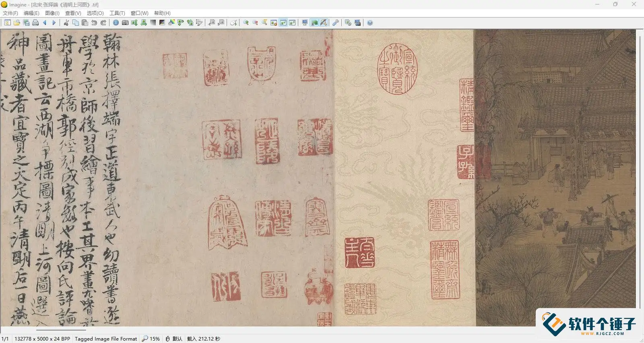Click the horizontal scrollbar thumb
644x343 pixels.
[61, 330]
